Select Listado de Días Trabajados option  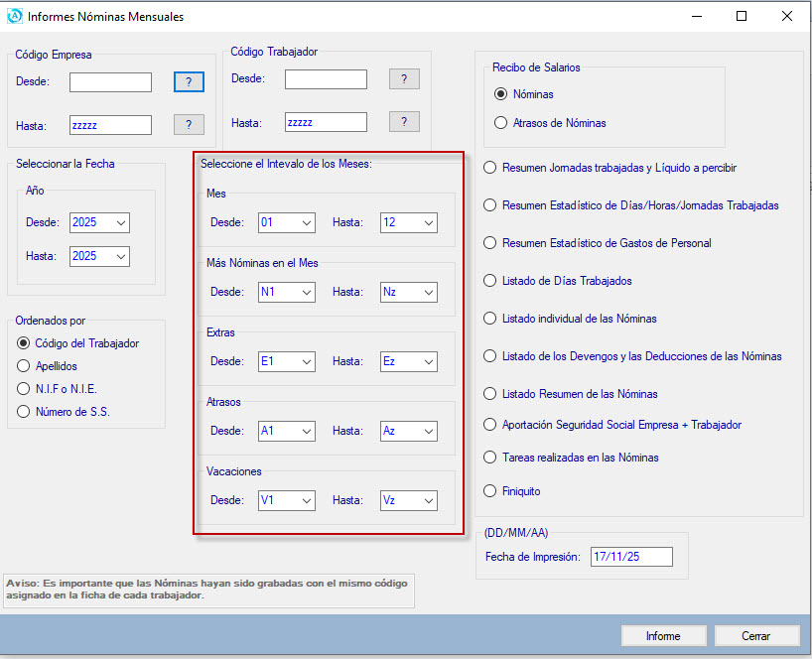pos(489,281)
